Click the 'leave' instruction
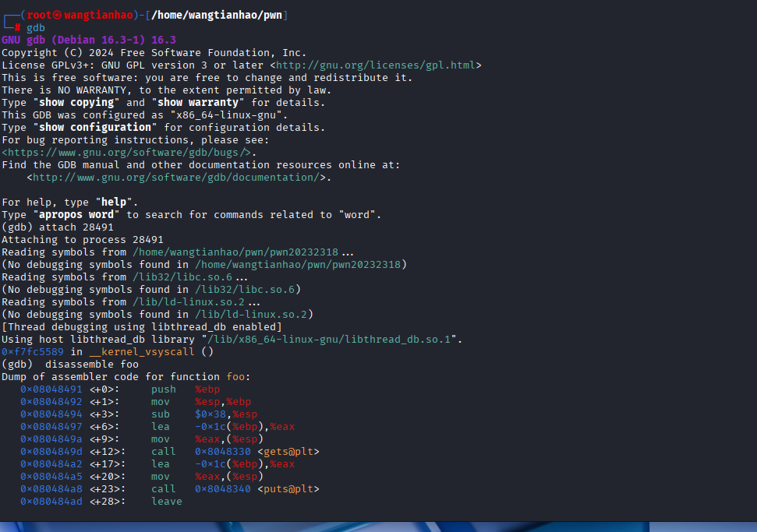Image resolution: width=757 pixels, height=532 pixels. pos(167,502)
